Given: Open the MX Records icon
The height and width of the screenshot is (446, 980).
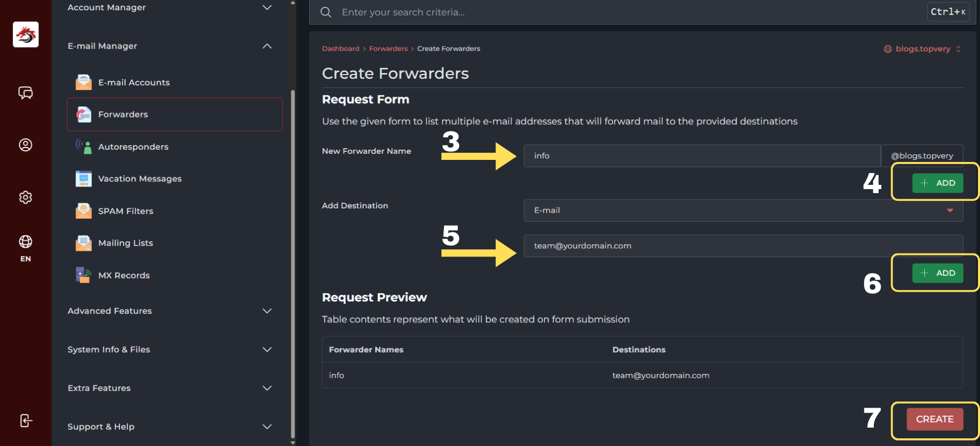Looking at the screenshot, I should click(x=83, y=275).
